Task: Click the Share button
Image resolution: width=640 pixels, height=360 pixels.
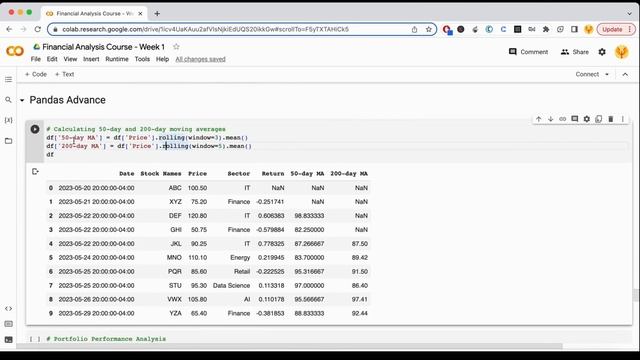Action: [574, 52]
